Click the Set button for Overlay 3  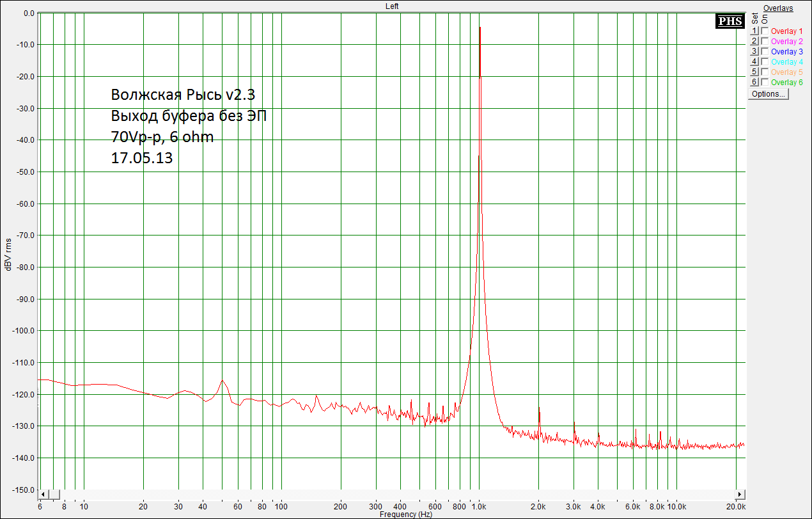[754, 51]
